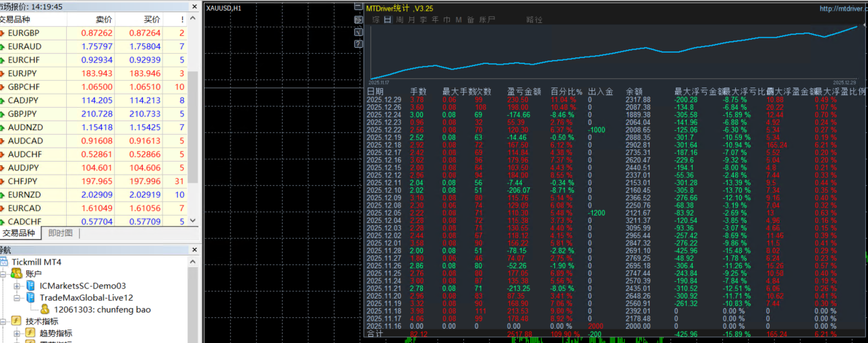Screen dimensions: 868x343
Task: Click the arrow icon beside AUDNZD symbol
Action: (2, 127)
